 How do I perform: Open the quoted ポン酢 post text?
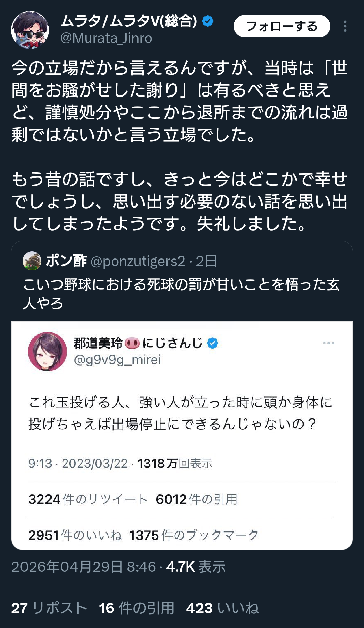[x=181, y=294]
